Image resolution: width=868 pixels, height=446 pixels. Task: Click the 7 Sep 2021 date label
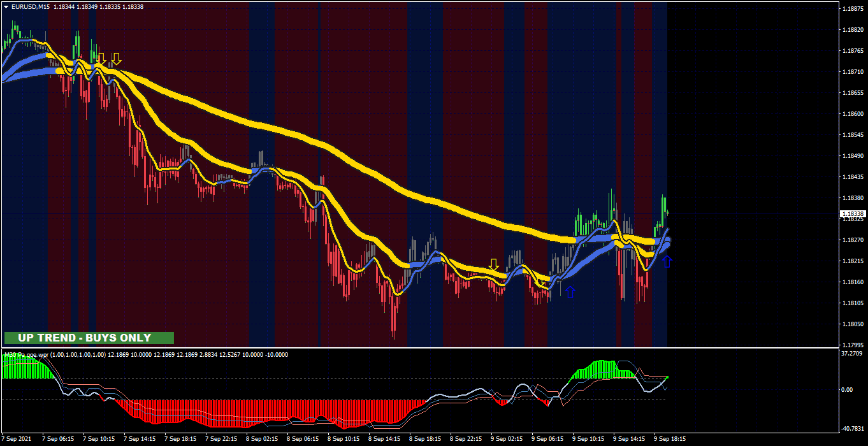(16, 439)
